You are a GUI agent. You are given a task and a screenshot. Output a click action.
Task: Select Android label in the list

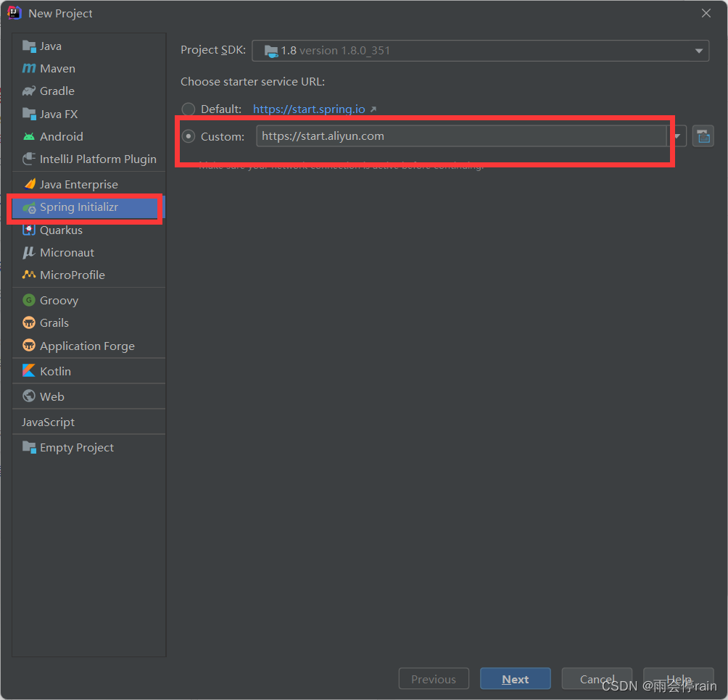[62, 137]
